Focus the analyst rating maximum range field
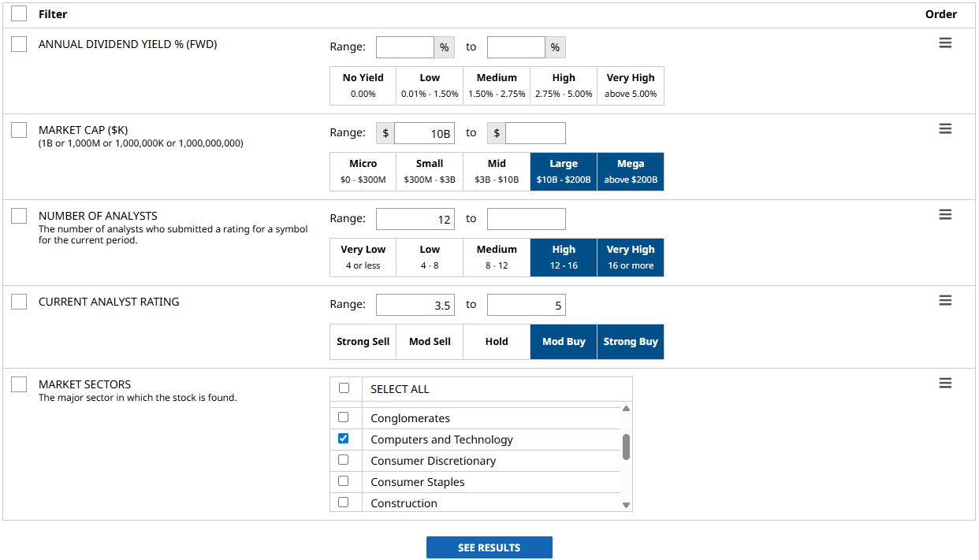Image resolution: width=979 pixels, height=560 pixels. 526,305
